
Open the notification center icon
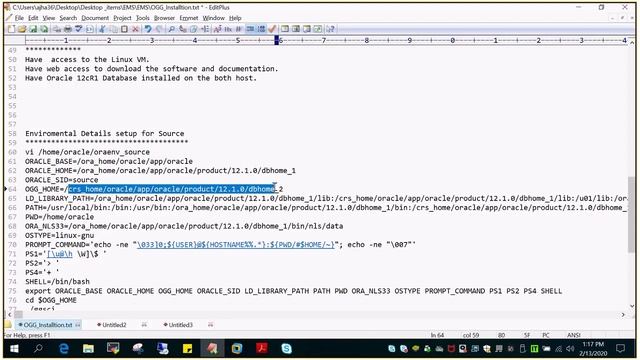pos(620,349)
